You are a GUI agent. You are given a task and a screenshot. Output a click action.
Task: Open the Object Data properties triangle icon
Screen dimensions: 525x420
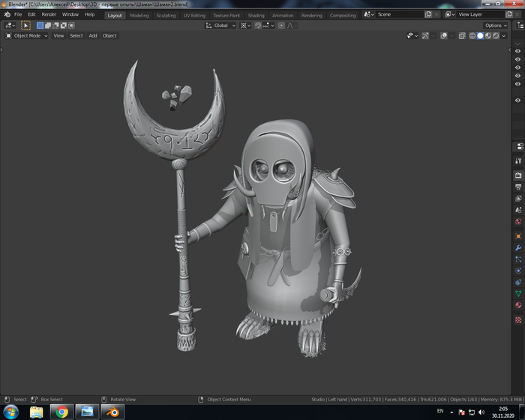click(517, 293)
